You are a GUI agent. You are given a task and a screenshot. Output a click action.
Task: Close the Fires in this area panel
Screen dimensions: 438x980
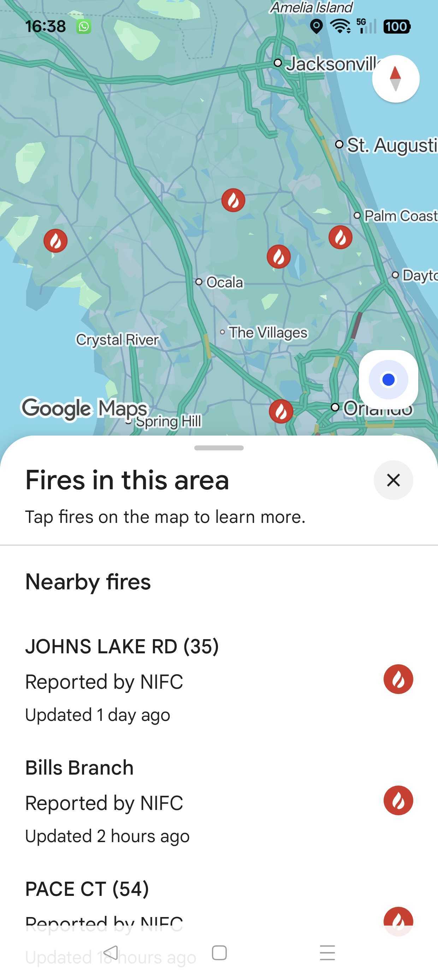click(393, 480)
